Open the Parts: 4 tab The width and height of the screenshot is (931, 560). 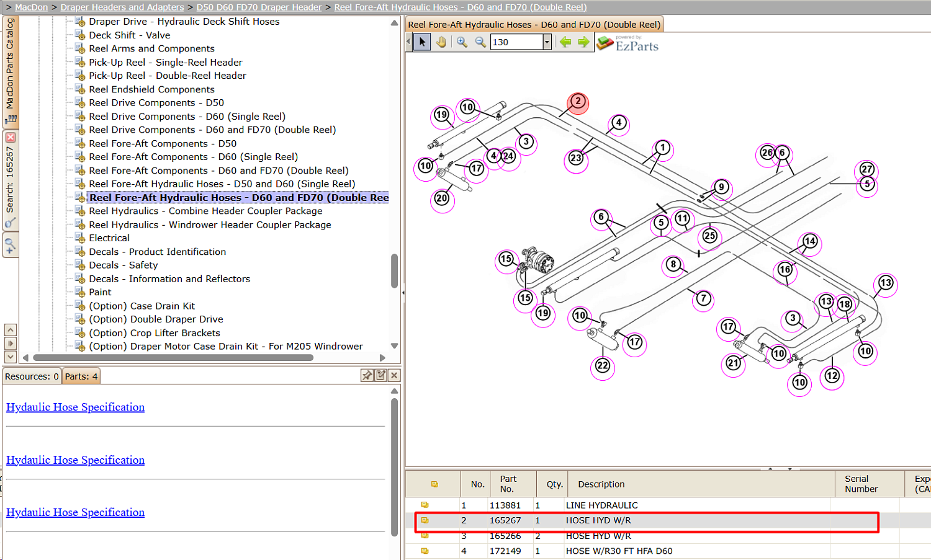click(81, 376)
